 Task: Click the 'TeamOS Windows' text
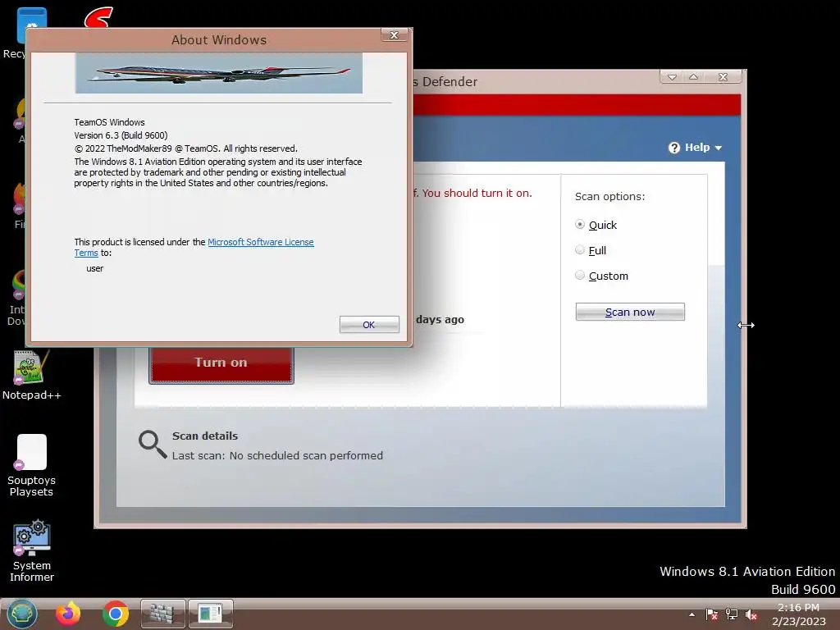coord(109,122)
